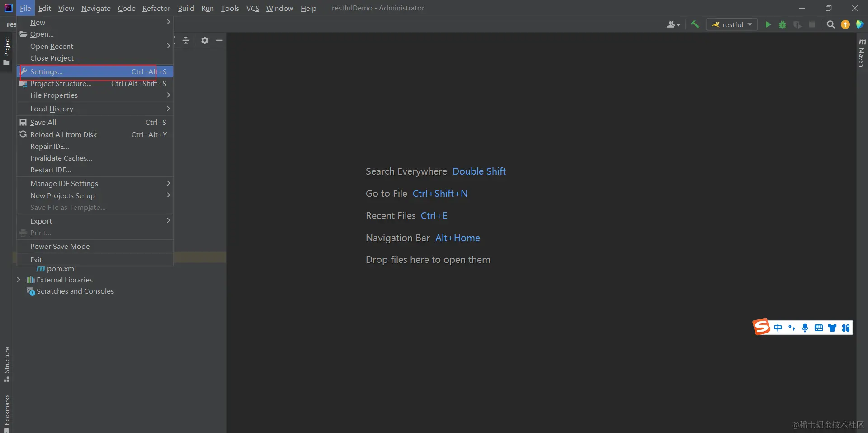868x433 pixels.
Task: Expand External Libraries tree node arrow
Action: [19, 280]
